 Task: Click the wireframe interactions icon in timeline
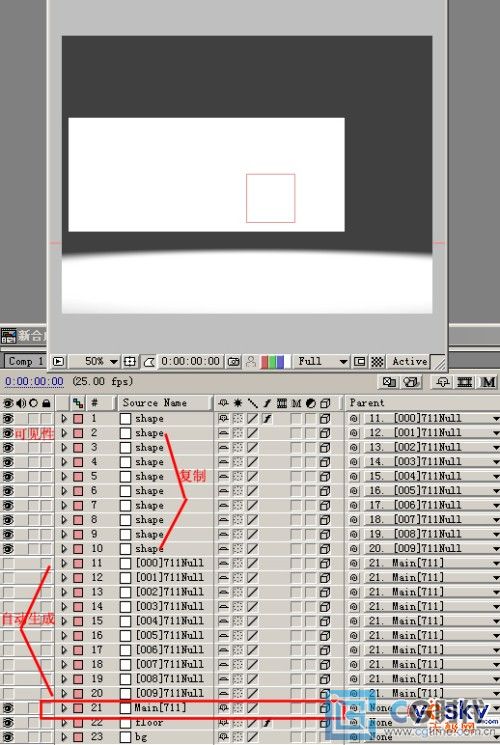(x=389, y=382)
